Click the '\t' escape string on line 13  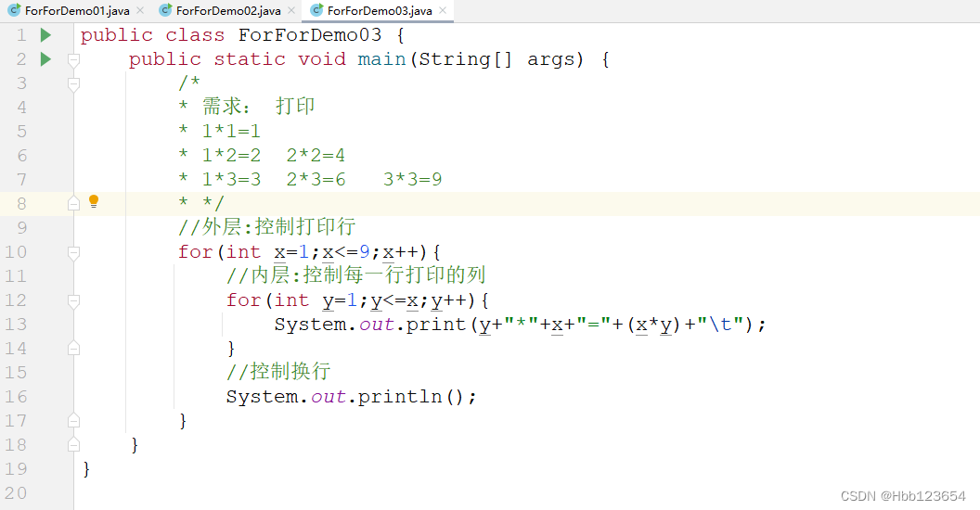click(x=720, y=324)
